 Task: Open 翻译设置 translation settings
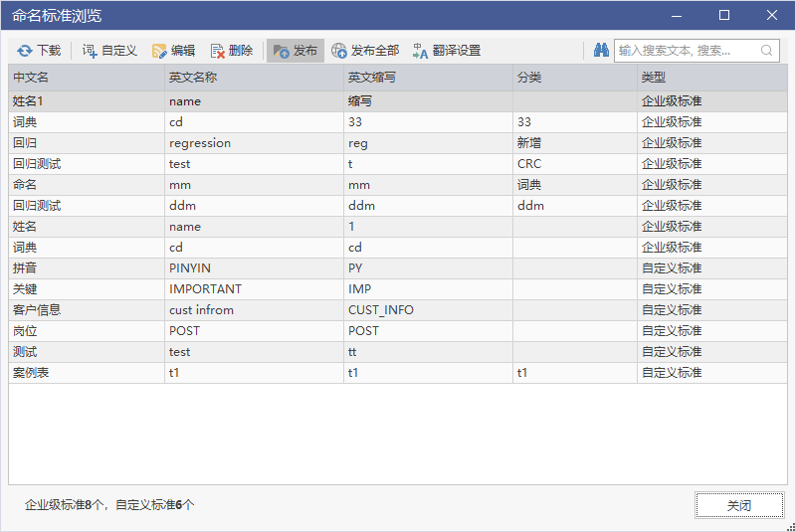(446, 51)
